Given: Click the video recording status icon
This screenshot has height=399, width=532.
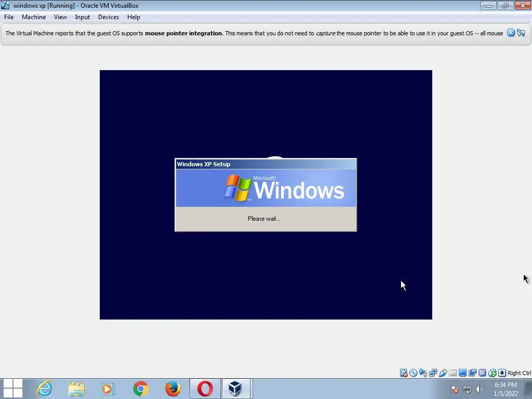Looking at the screenshot, I should coord(472,373).
